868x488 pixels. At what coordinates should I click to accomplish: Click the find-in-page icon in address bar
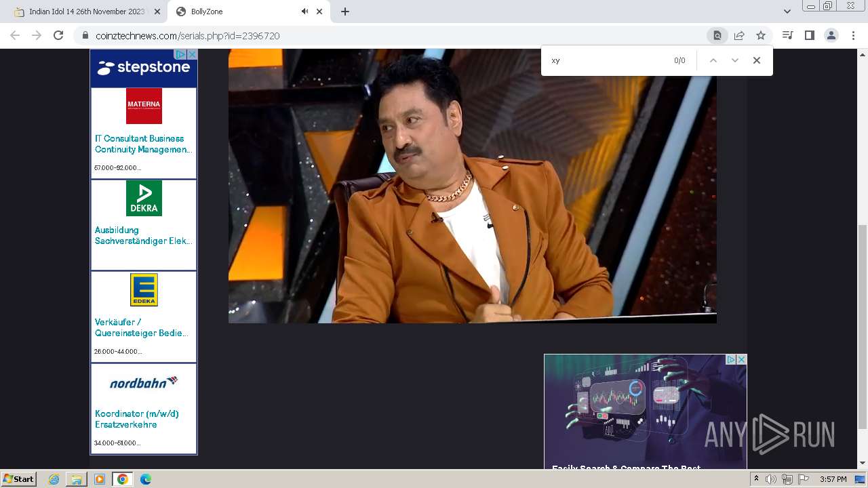[x=717, y=36]
